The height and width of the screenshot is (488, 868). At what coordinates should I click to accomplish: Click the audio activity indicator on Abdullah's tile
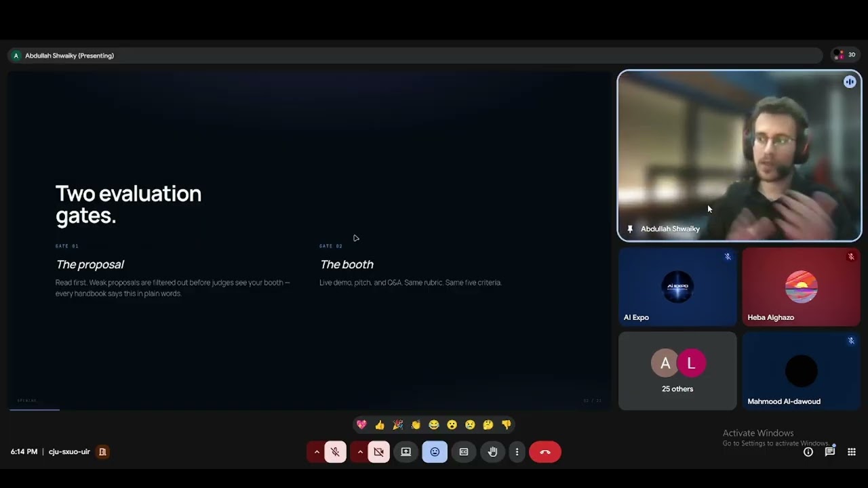(850, 82)
